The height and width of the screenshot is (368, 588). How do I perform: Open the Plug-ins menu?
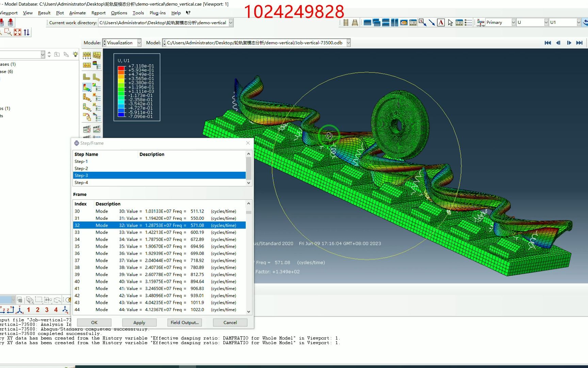coord(158,13)
